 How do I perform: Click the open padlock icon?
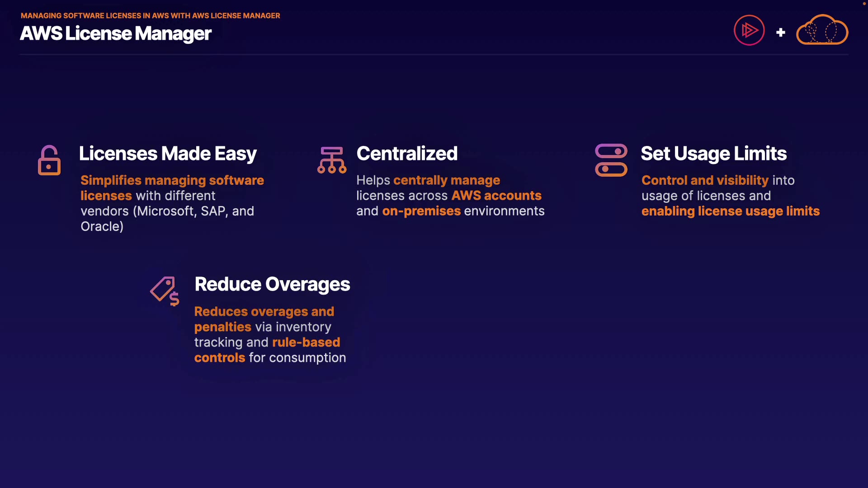pyautogui.click(x=49, y=160)
